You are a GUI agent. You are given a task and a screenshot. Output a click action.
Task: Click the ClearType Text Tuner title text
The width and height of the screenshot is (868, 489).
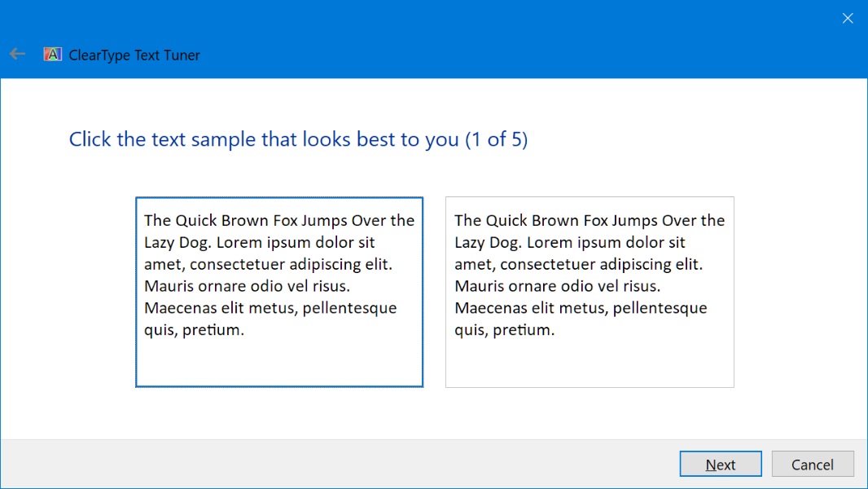(134, 55)
